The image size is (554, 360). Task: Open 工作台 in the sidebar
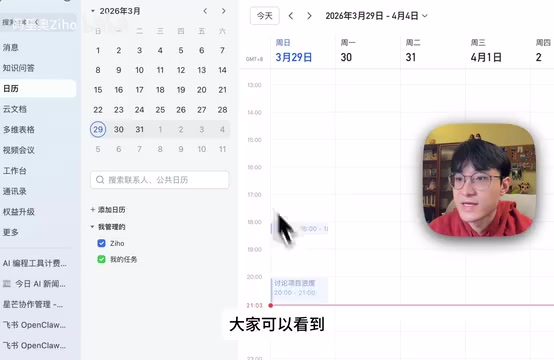click(x=14, y=171)
